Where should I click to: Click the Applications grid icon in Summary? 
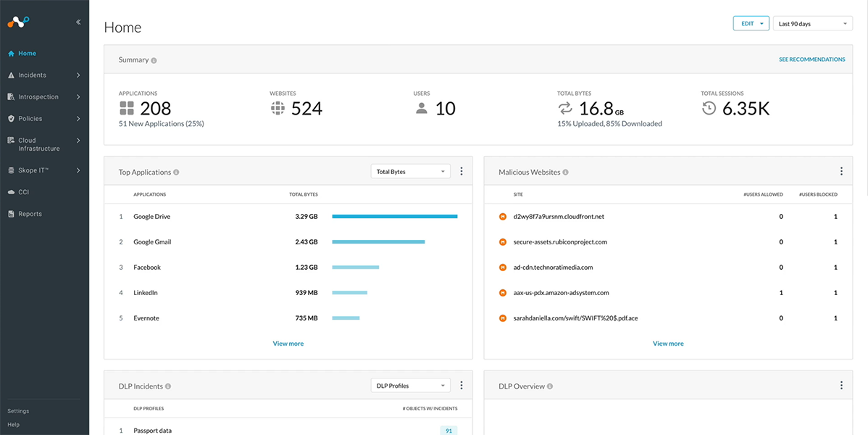[127, 108]
